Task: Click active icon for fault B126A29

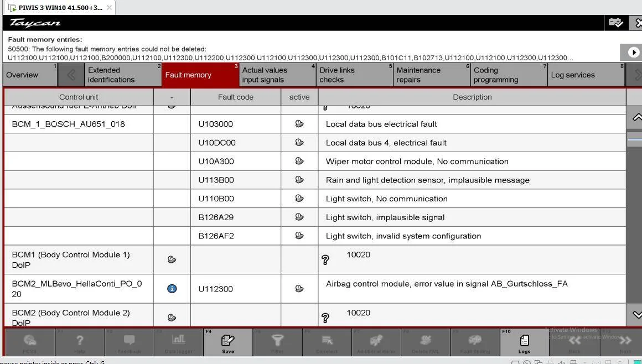Action: tap(299, 217)
